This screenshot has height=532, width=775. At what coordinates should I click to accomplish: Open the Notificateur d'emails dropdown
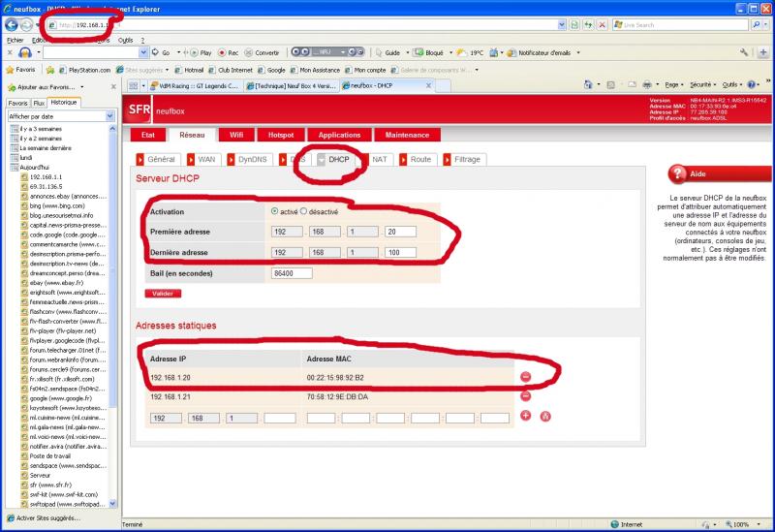[x=578, y=53]
